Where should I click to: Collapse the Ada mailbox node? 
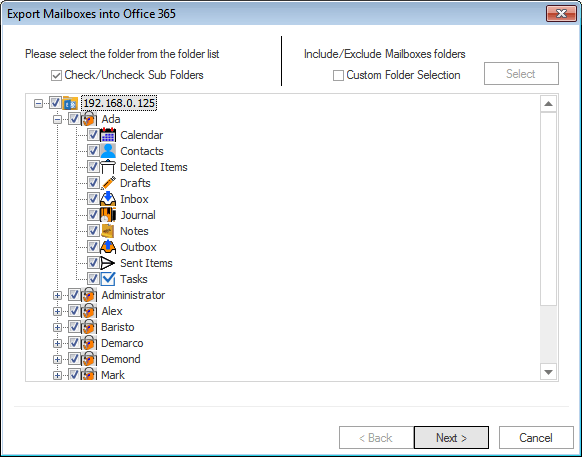pos(57,120)
